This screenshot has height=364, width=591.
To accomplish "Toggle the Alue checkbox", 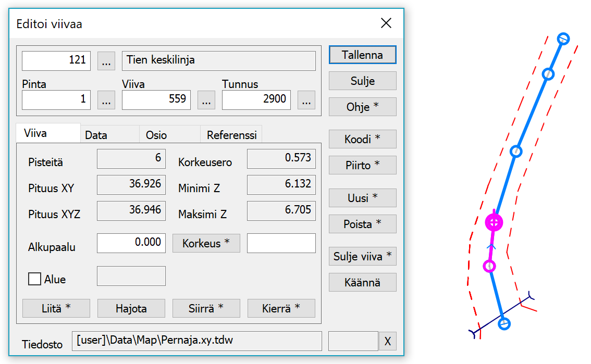I will [x=35, y=279].
